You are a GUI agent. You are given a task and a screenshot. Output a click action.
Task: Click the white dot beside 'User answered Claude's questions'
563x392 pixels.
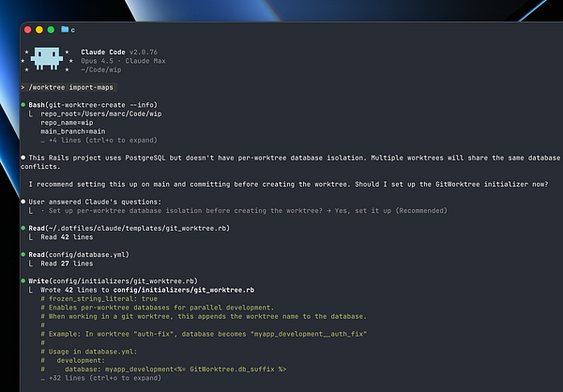23,202
